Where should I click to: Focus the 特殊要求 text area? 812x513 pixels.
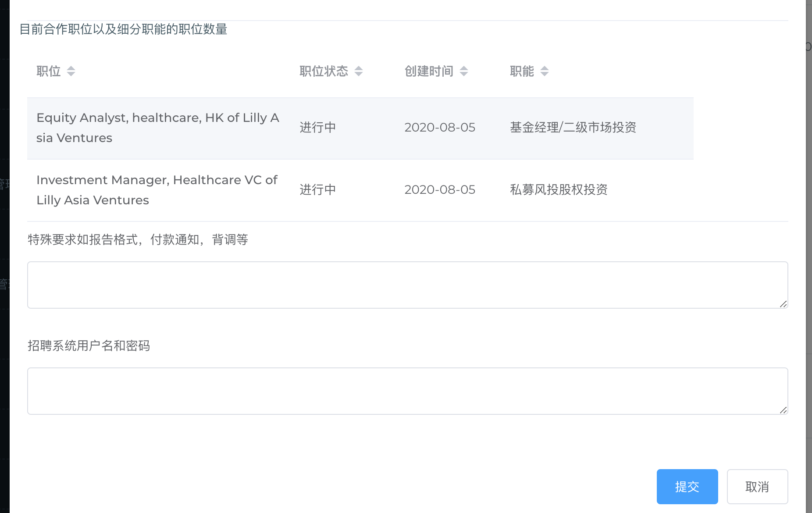(407, 285)
